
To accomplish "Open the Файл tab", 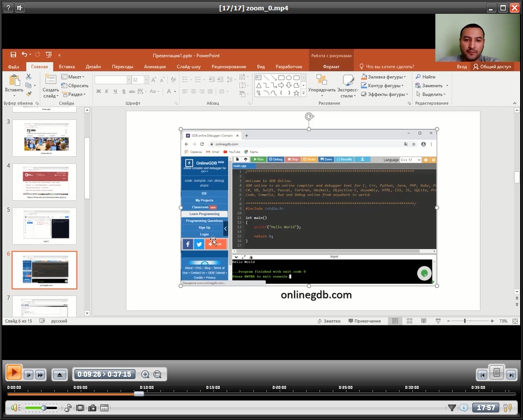I will (x=13, y=66).
